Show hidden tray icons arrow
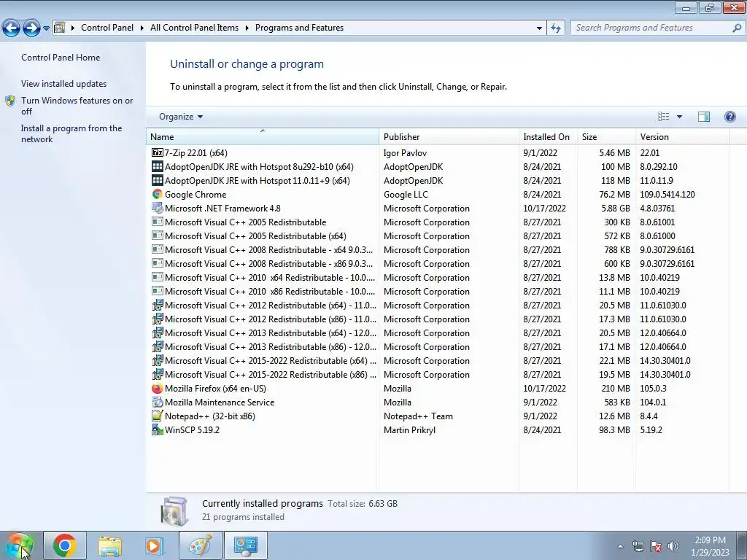 pos(620,546)
